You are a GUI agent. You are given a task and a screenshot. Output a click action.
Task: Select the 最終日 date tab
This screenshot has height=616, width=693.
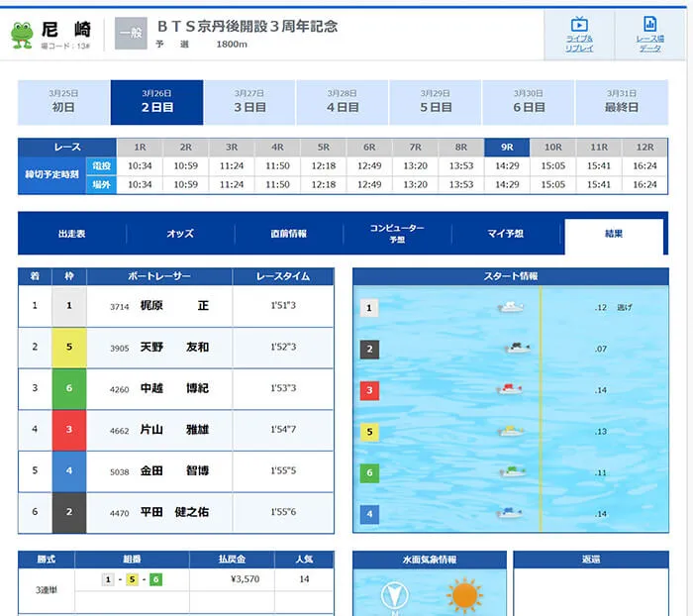click(x=621, y=102)
